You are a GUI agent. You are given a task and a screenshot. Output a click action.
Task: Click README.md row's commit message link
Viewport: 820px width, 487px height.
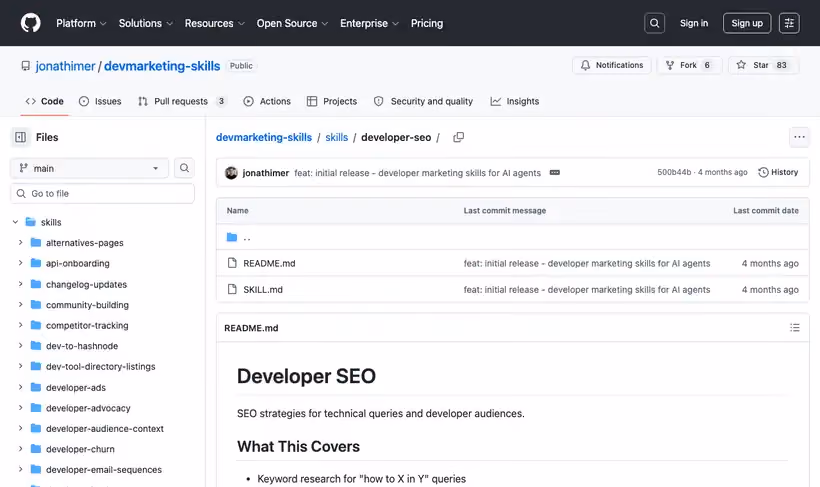587,263
